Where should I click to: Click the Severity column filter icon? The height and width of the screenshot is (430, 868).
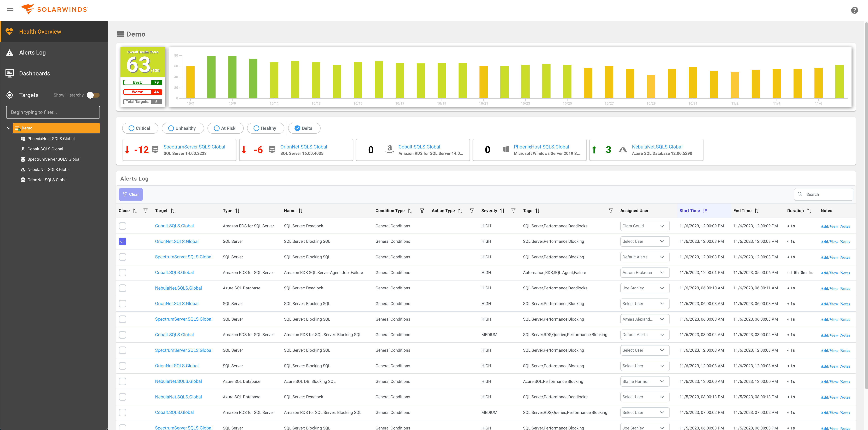click(x=513, y=211)
